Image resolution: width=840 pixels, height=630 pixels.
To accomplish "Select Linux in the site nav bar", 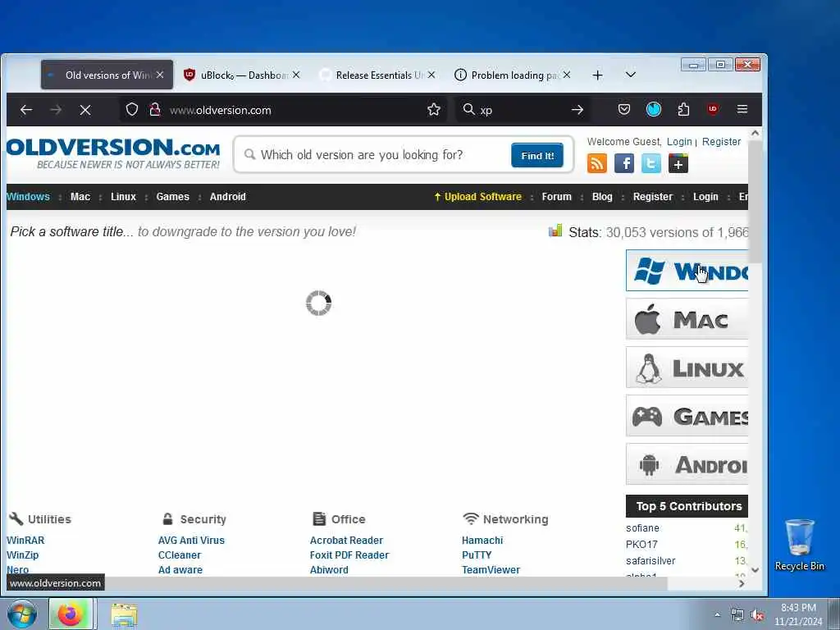I will pyautogui.click(x=123, y=197).
